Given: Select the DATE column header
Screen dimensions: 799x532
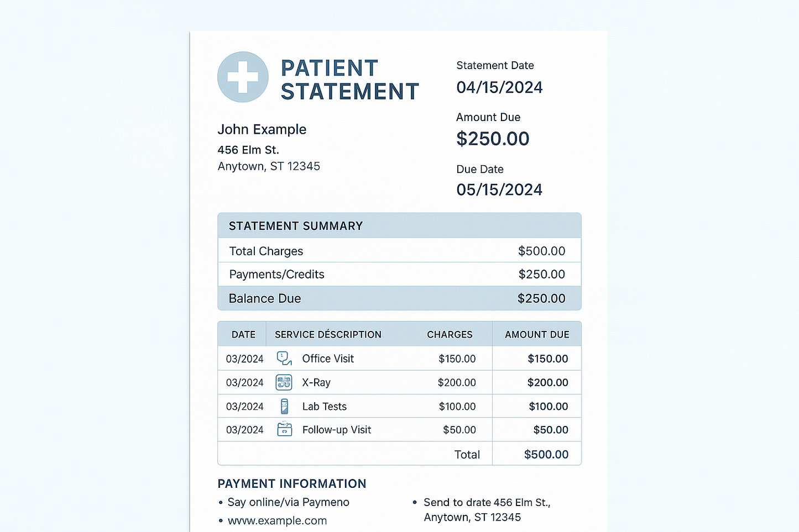Looking at the screenshot, I should (243, 335).
